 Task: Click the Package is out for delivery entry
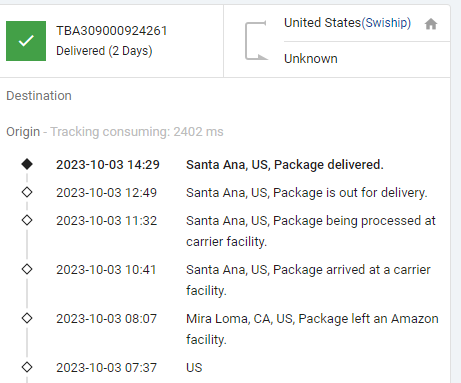click(307, 193)
